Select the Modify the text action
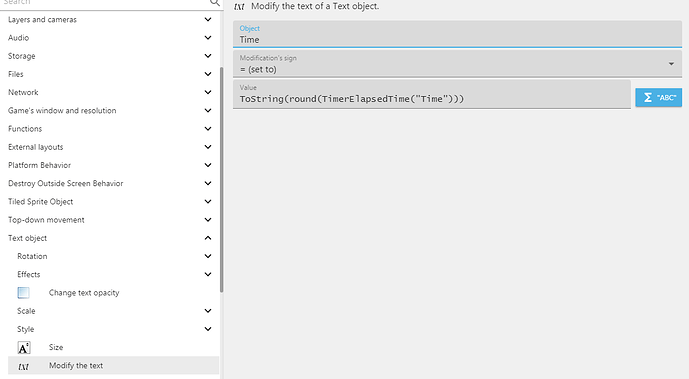 [x=113, y=365]
